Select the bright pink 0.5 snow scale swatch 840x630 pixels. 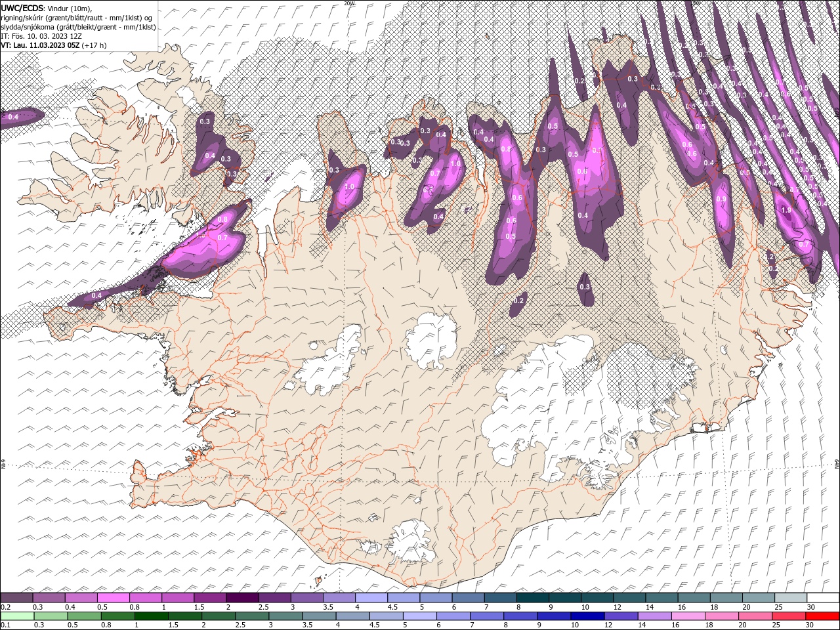coord(113,598)
